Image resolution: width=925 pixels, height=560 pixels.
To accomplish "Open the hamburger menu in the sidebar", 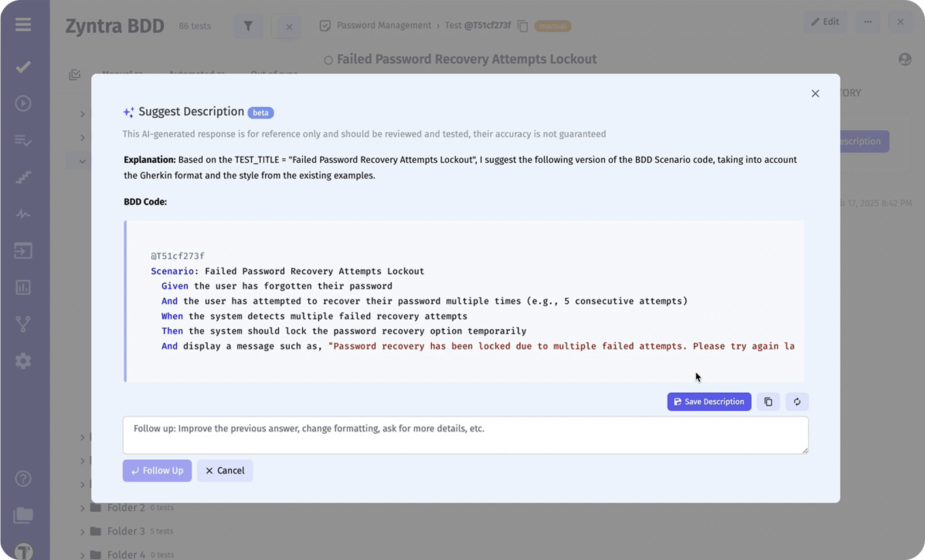I will pos(24,25).
